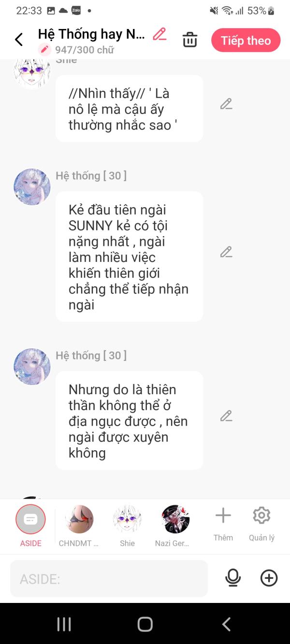290x644 pixels.
Task: Tap the back arrow in header
Action: pyautogui.click(x=19, y=40)
